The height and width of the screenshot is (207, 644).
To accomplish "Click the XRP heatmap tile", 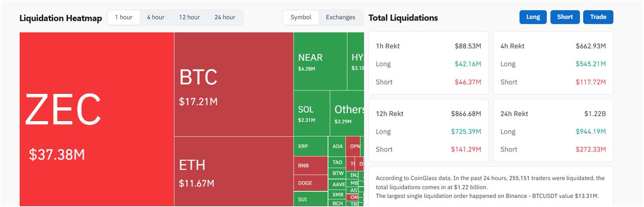I will coord(310,146).
